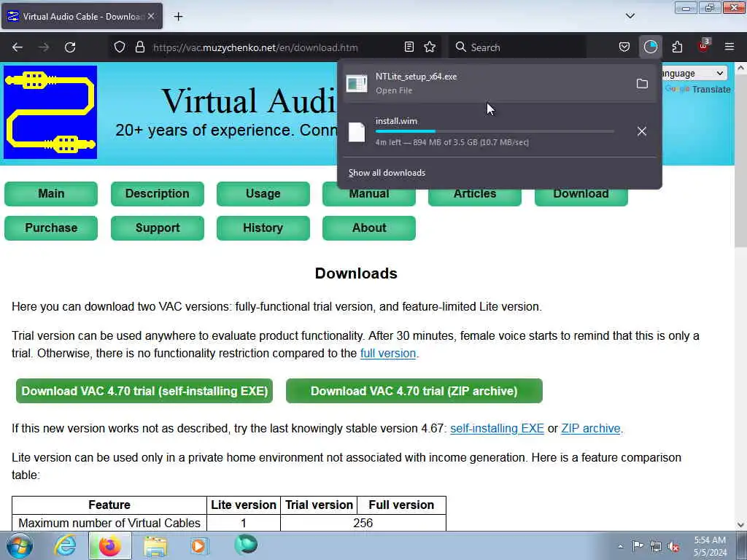The height and width of the screenshot is (560, 747).
Task: Open the Articles page button
Action: tap(474, 197)
